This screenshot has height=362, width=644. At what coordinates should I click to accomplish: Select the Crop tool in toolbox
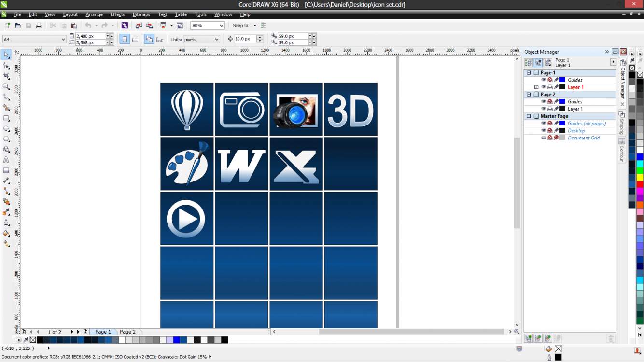pos(6,76)
